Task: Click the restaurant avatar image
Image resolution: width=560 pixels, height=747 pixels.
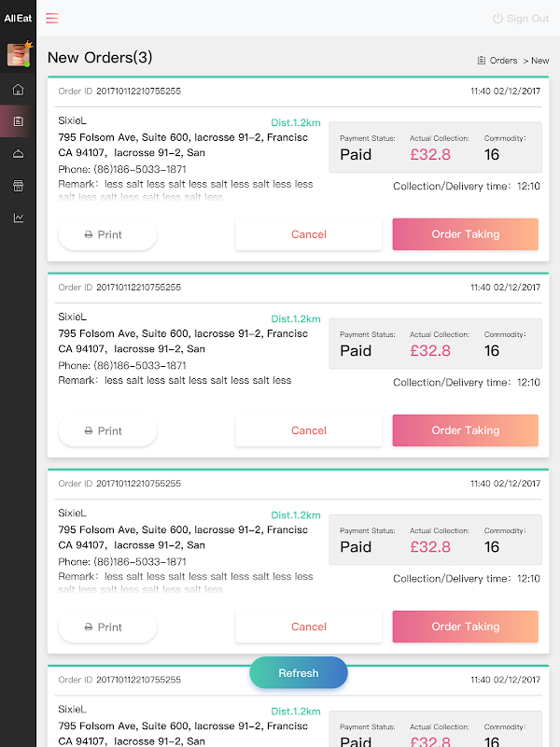Action: click(x=18, y=54)
